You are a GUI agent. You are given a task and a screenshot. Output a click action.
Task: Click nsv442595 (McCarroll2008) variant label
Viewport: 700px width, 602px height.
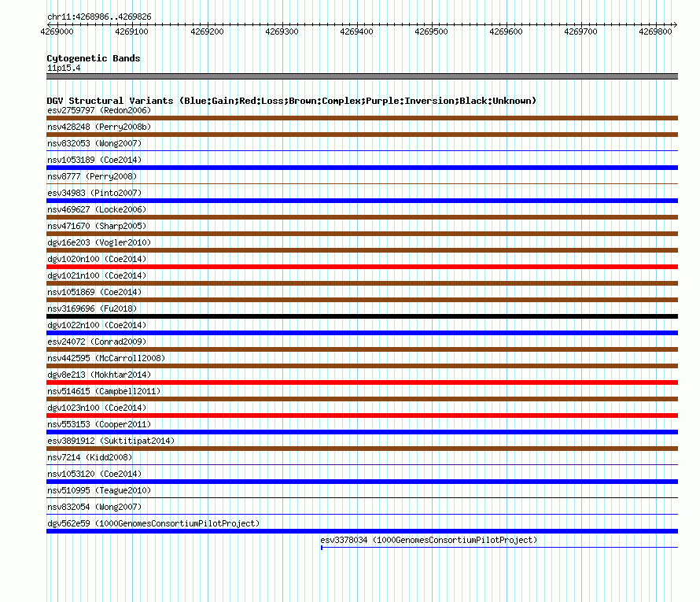click(x=106, y=358)
